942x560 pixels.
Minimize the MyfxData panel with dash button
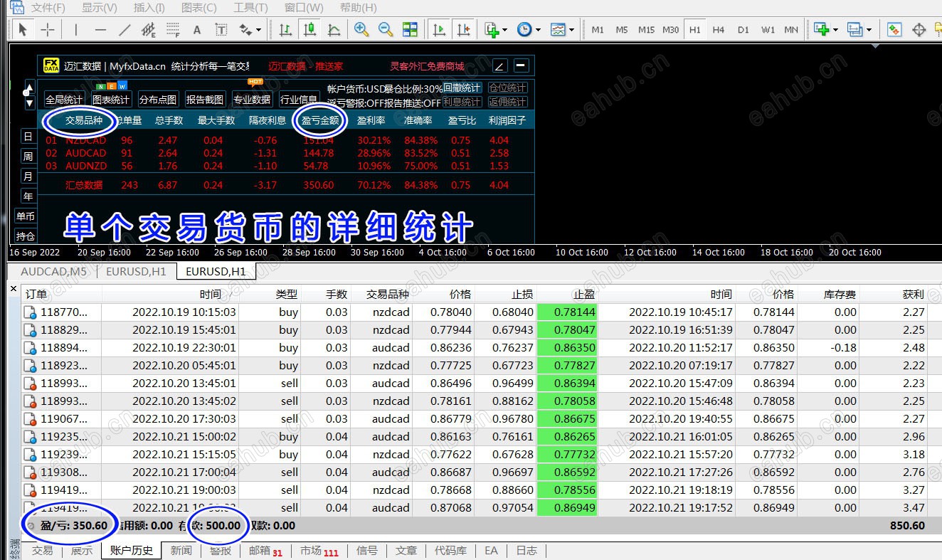click(522, 65)
